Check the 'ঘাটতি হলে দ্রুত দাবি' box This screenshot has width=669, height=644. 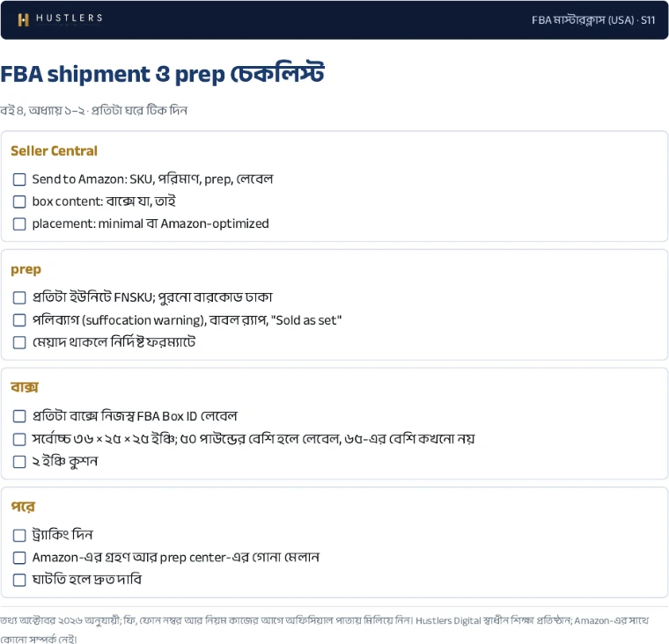click(19, 580)
